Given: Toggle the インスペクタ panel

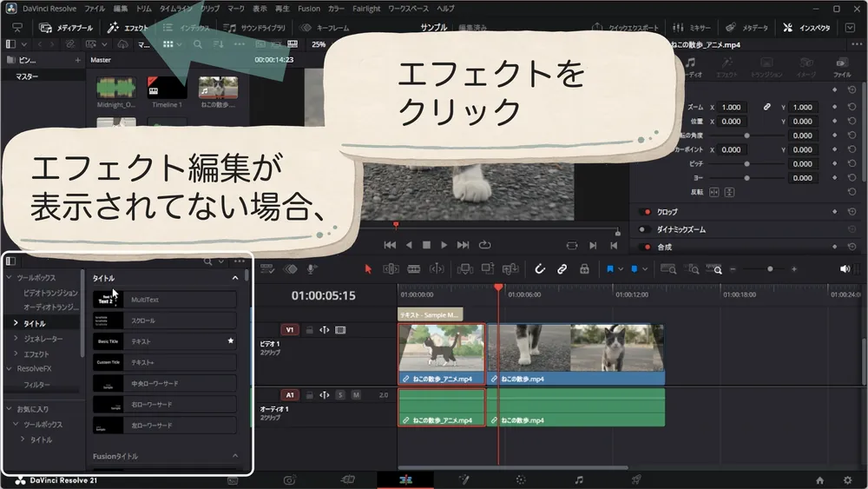Looking at the screenshot, I should (806, 28).
